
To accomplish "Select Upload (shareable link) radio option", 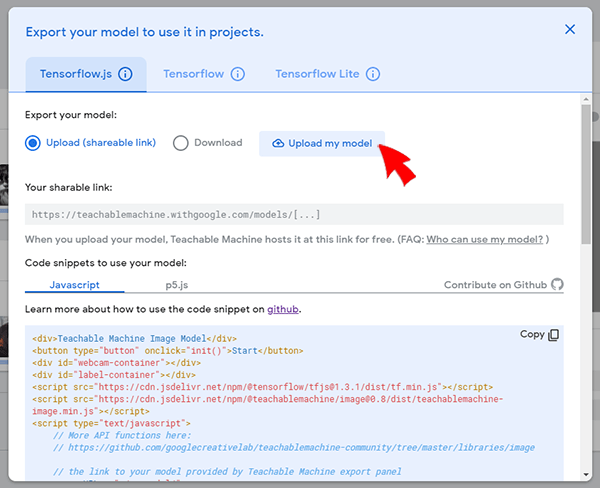I will 33,143.
